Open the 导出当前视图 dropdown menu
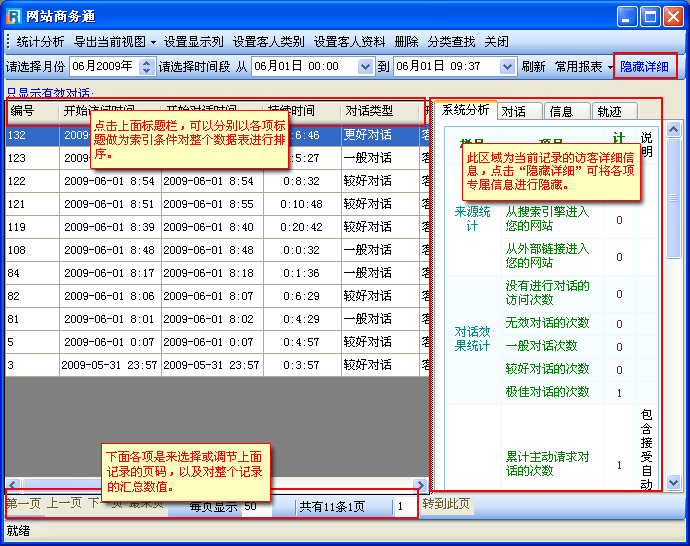690x546 pixels. point(115,42)
